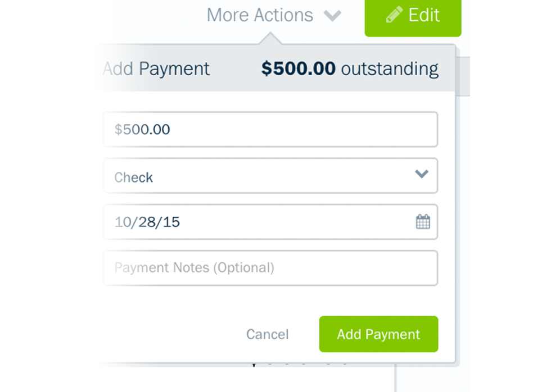Click the popover pointer below More Actions
551x392 pixels.
click(x=271, y=39)
